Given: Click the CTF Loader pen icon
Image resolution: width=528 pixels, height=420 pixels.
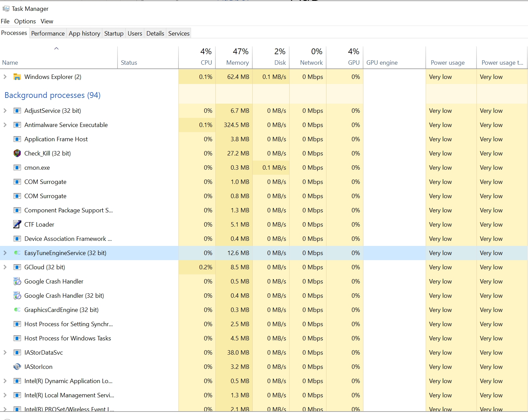Looking at the screenshot, I should pyautogui.click(x=17, y=225).
